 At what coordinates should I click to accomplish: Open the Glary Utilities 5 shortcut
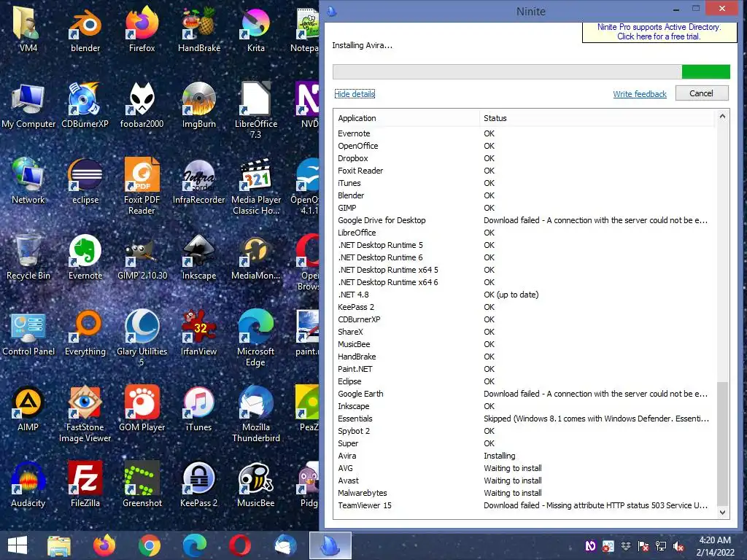tap(142, 338)
